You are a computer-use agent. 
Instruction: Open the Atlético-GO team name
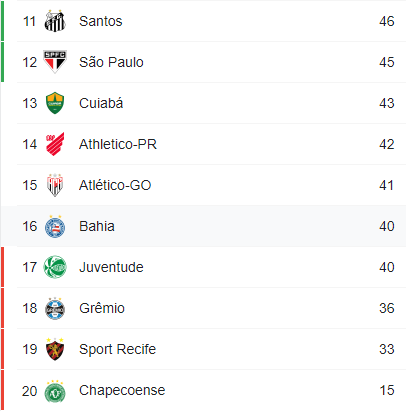(115, 185)
